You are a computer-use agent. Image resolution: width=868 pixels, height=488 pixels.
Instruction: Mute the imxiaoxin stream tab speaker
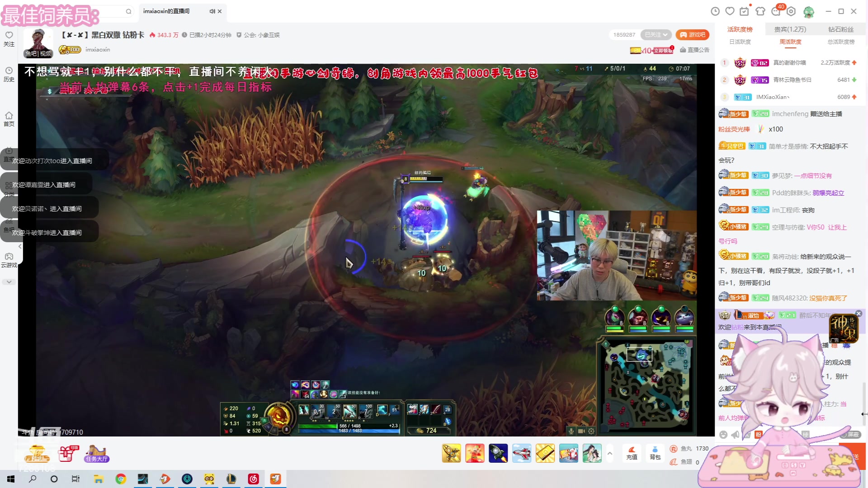point(212,11)
